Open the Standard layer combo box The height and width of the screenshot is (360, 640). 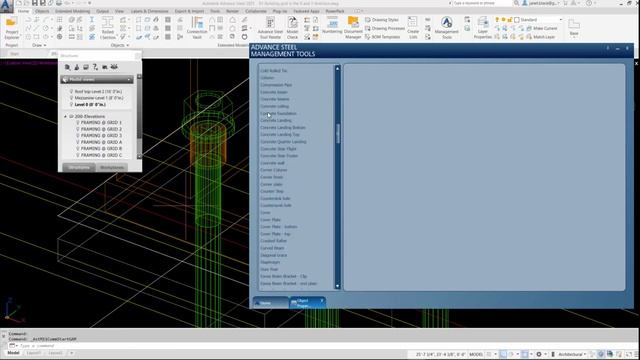(x=539, y=20)
